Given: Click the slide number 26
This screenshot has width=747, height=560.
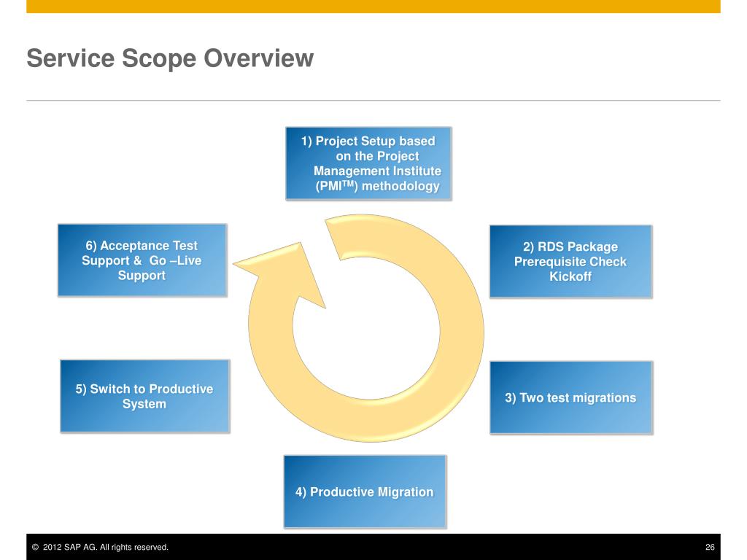Looking at the screenshot, I should pyautogui.click(x=710, y=547).
